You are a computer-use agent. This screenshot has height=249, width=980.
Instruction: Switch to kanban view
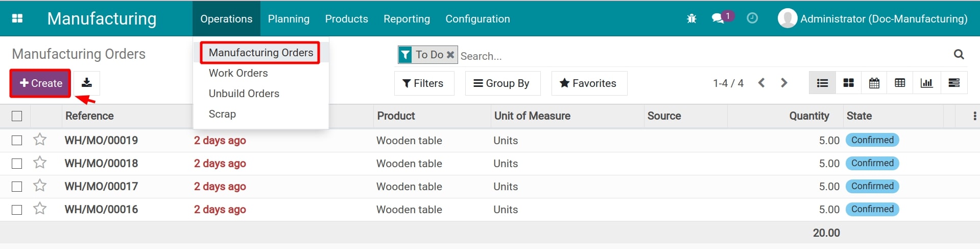(848, 83)
